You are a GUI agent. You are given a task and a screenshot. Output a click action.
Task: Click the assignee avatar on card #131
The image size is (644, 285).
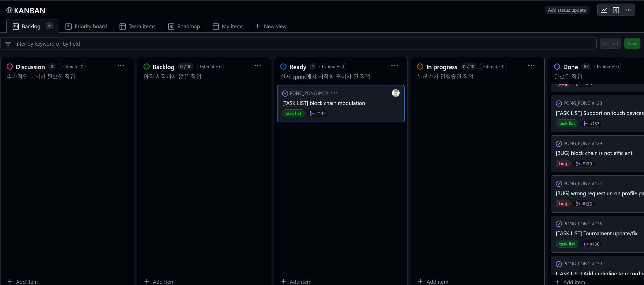pos(396,93)
